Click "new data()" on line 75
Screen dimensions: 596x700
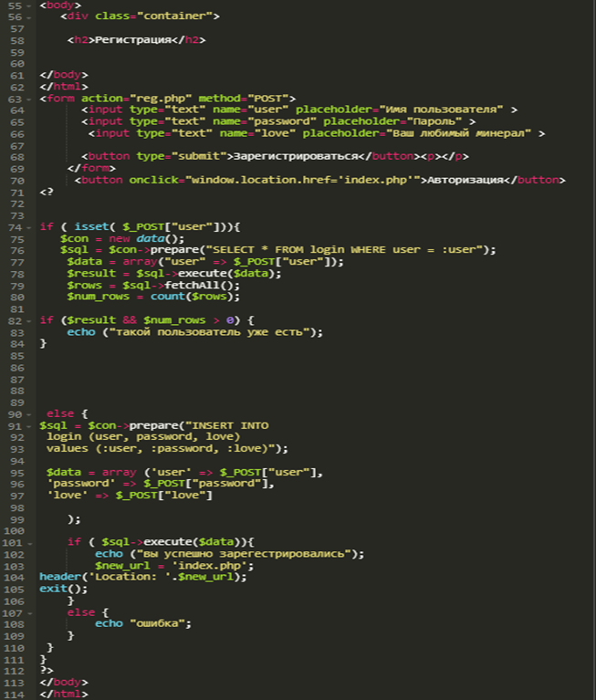[146, 239]
